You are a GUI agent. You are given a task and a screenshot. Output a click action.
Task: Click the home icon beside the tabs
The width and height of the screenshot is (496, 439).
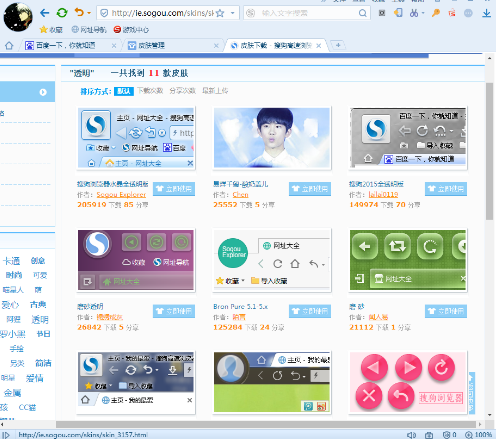click(9, 45)
